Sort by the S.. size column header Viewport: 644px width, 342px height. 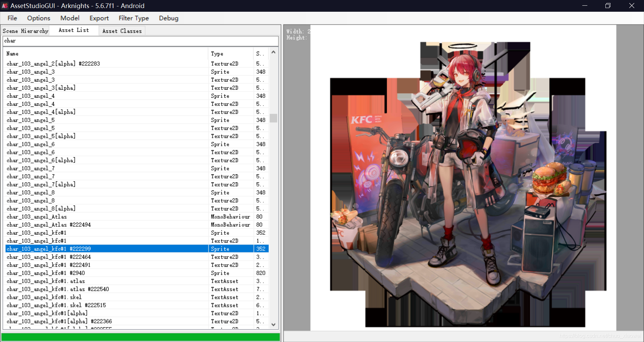coord(261,54)
